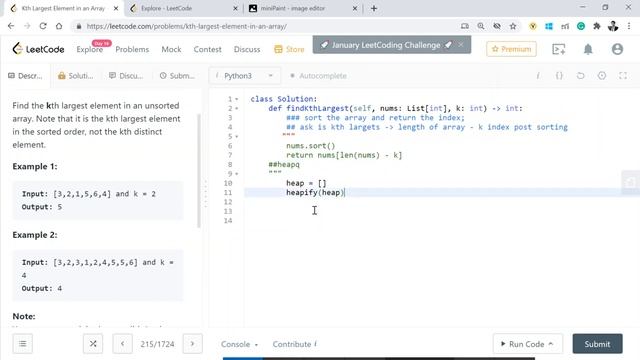Enter fullscreen editor mode
Screen dimensions: 640x360
coord(623,76)
